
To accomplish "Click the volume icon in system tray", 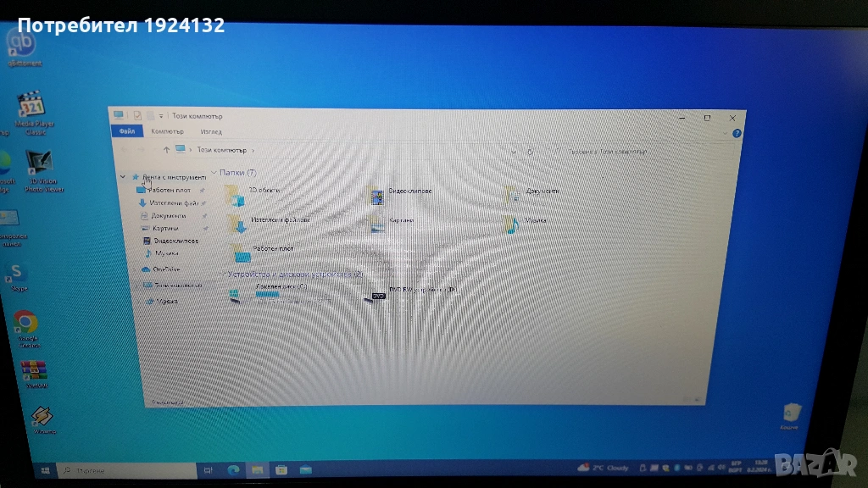I will point(721,468).
